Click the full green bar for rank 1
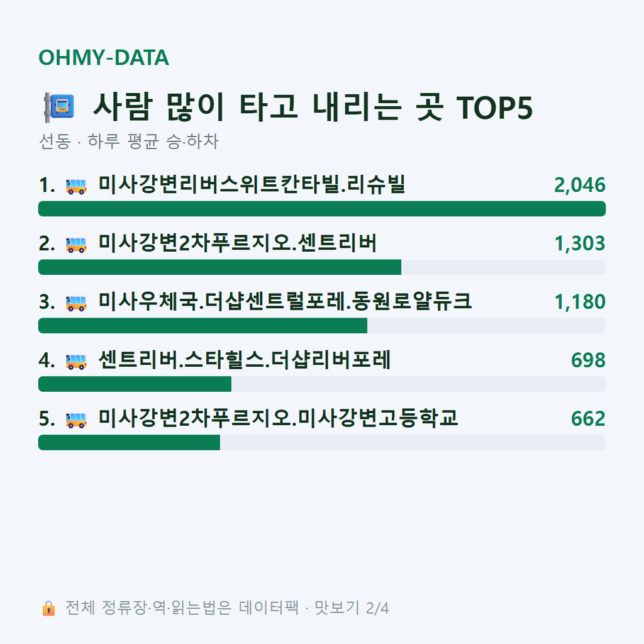The height and width of the screenshot is (644, 644). coord(322,209)
